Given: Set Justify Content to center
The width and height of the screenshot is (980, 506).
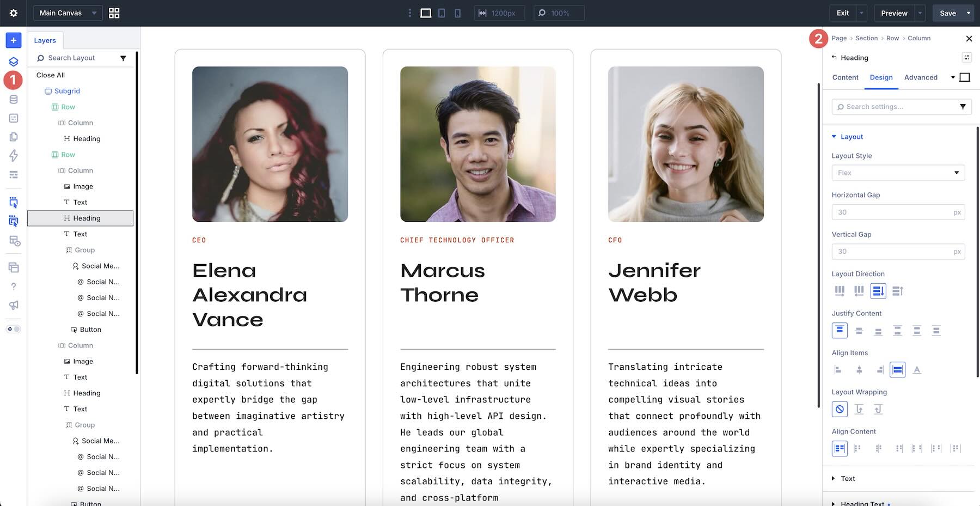Looking at the screenshot, I should tap(859, 331).
